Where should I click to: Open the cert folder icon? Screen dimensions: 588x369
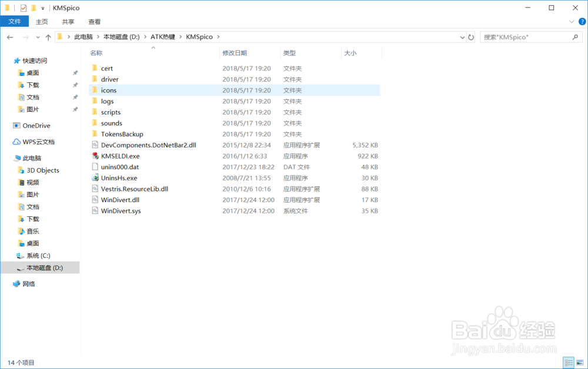[95, 68]
